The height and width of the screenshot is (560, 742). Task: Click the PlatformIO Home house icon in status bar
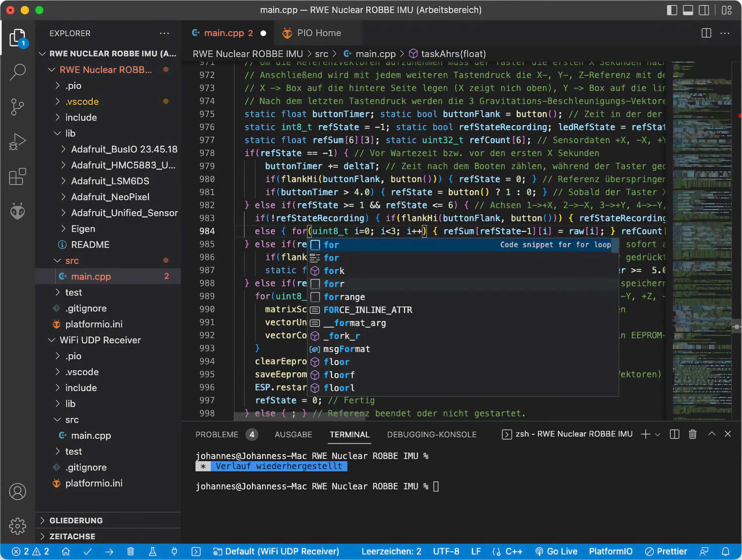[x=66, y=551]
